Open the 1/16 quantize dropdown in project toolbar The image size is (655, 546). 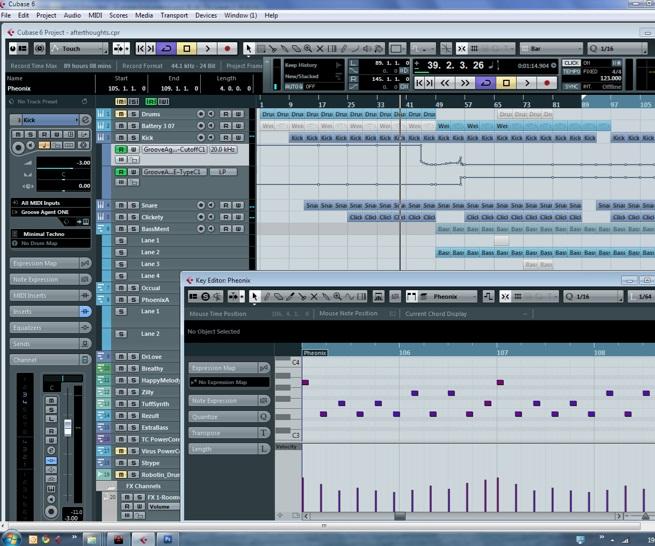617,48
